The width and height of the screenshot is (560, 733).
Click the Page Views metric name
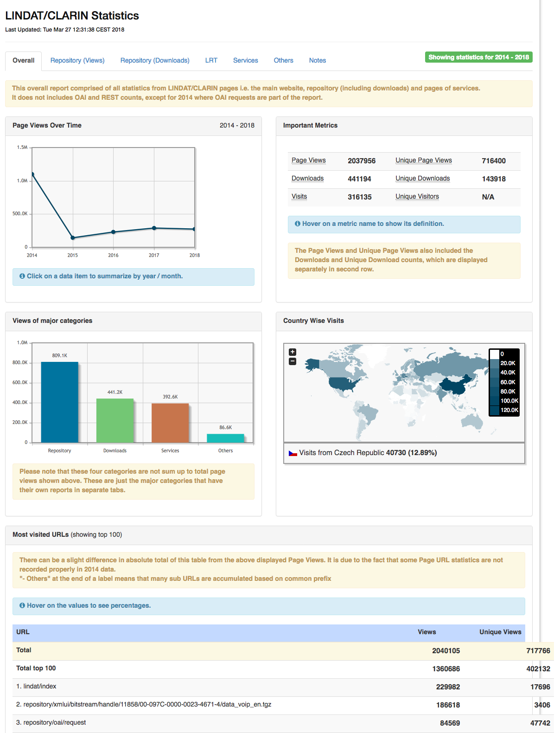pos(309,161)
